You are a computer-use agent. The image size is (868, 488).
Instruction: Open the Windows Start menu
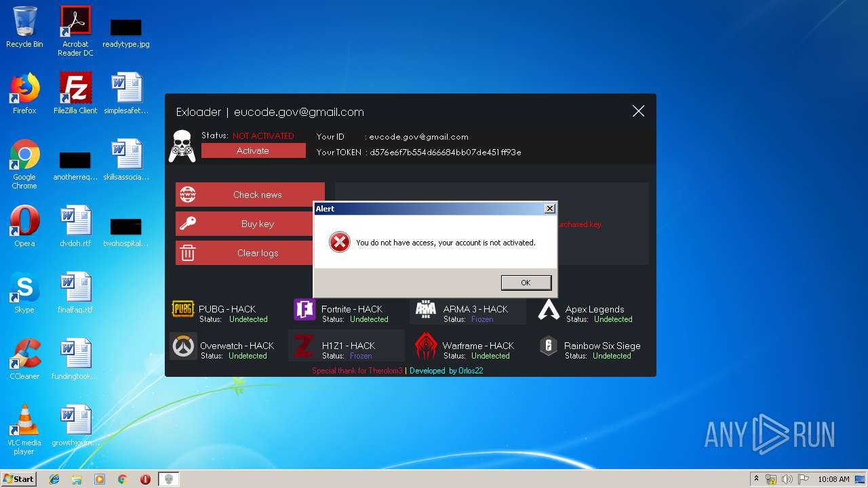pyautogui.click(x=18, y=479)
